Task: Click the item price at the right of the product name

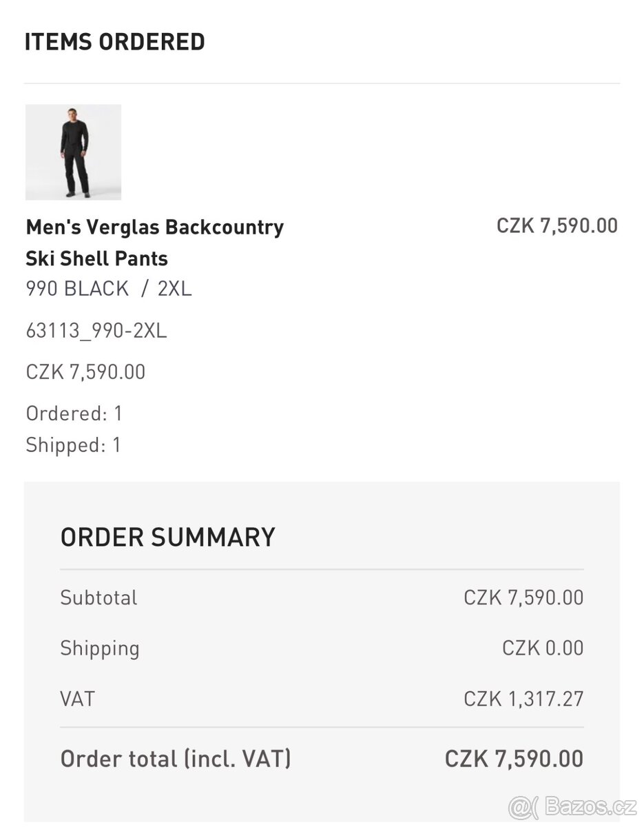Action: pos(557,226)
